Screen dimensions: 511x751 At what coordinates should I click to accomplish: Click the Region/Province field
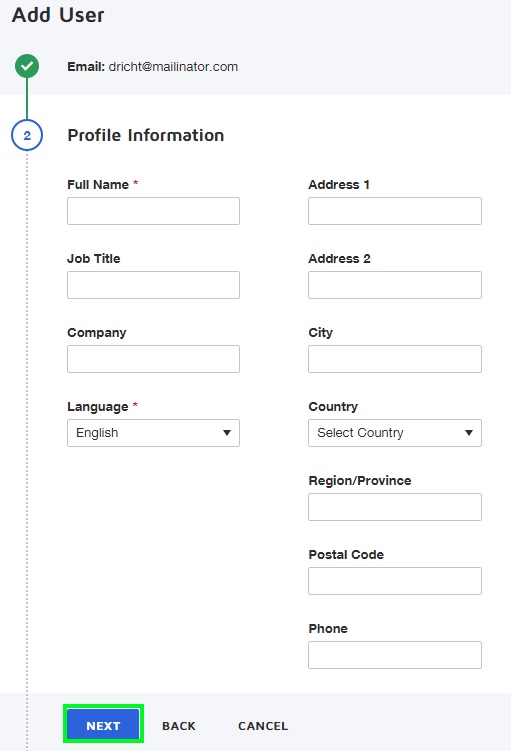(x=395, y=507)
